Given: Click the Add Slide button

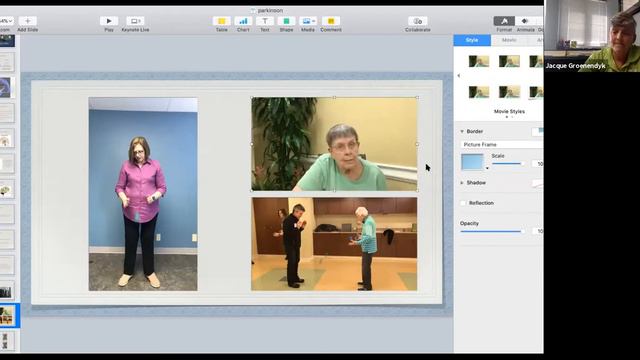Looking at the screenshot, I should click(28, 21).
